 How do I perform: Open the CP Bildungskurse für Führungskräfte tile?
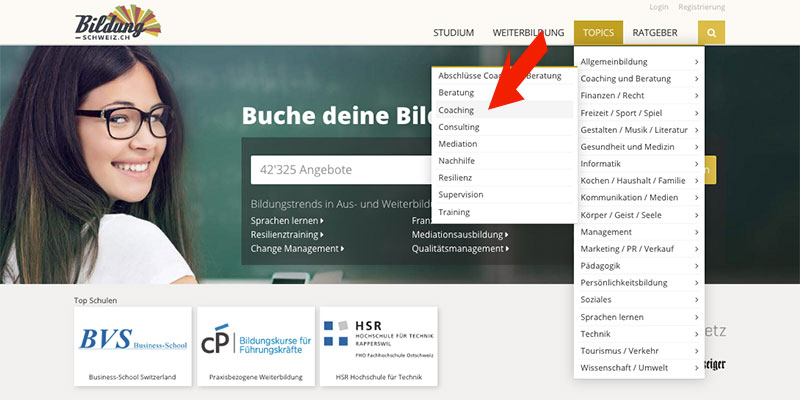coord(254,338)
